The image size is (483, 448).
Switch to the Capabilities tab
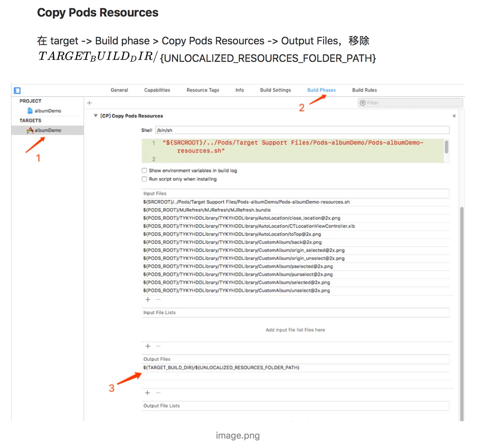(x=157, y=90)
